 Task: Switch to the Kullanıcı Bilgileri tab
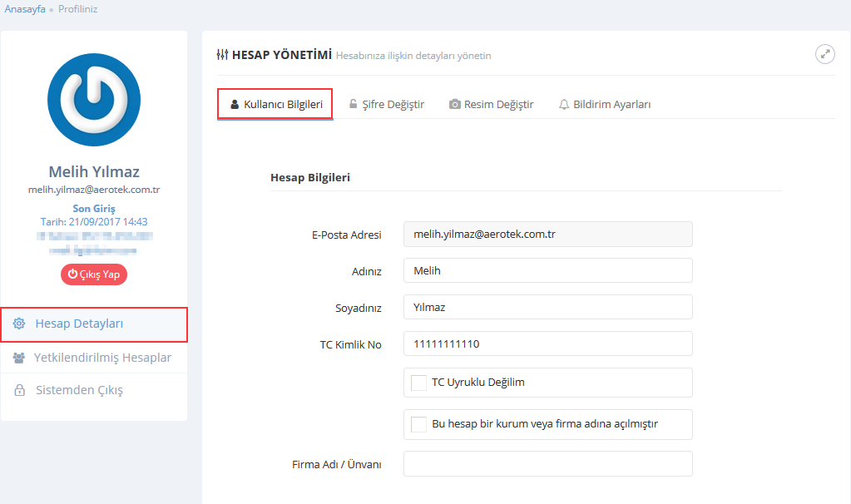coord(275,105)
